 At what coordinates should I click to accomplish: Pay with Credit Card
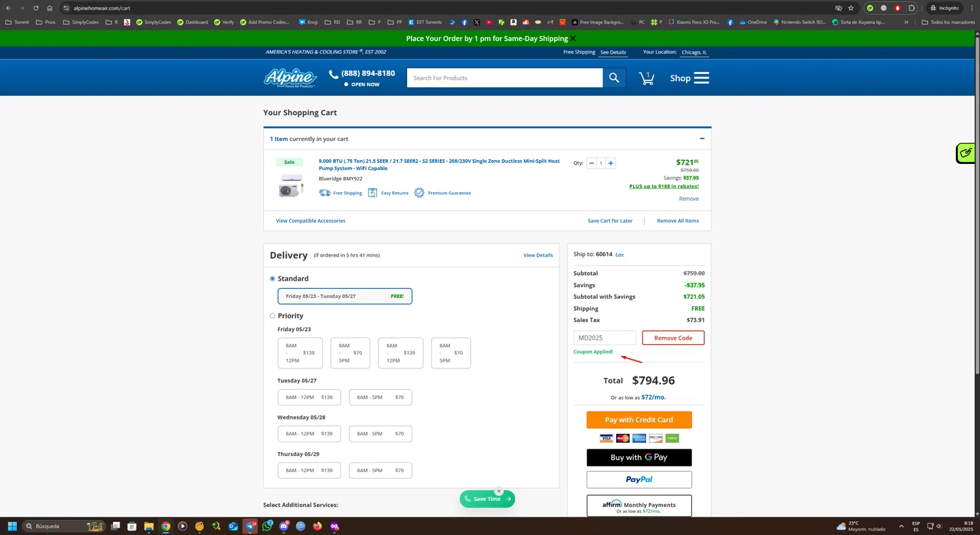pyautogui.click(x=639, y=420)
